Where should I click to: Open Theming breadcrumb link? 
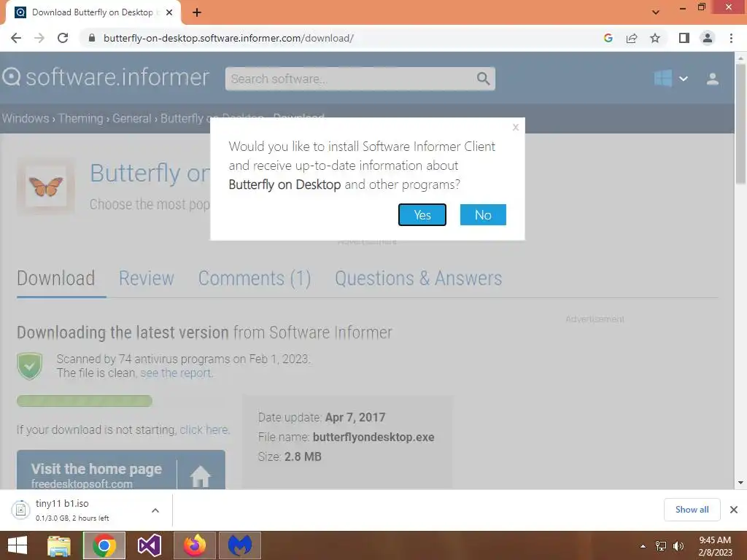click(x=80, y=118)
